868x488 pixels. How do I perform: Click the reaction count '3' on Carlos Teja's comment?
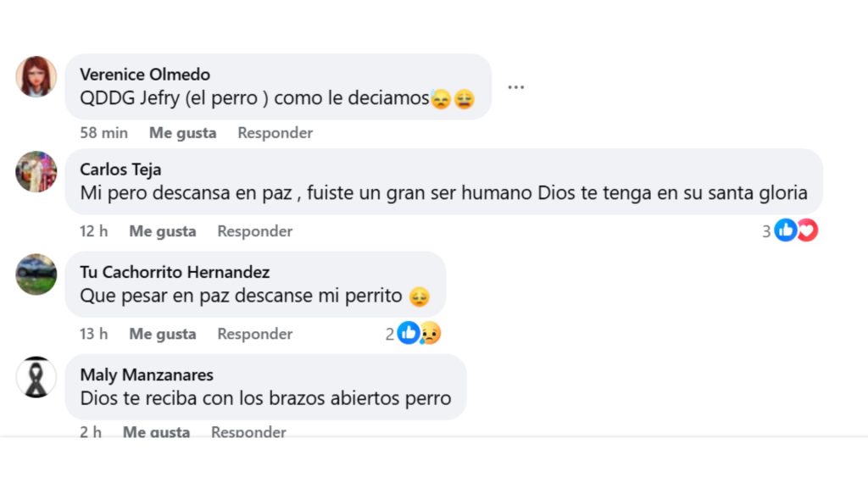(x=767, y=229)
